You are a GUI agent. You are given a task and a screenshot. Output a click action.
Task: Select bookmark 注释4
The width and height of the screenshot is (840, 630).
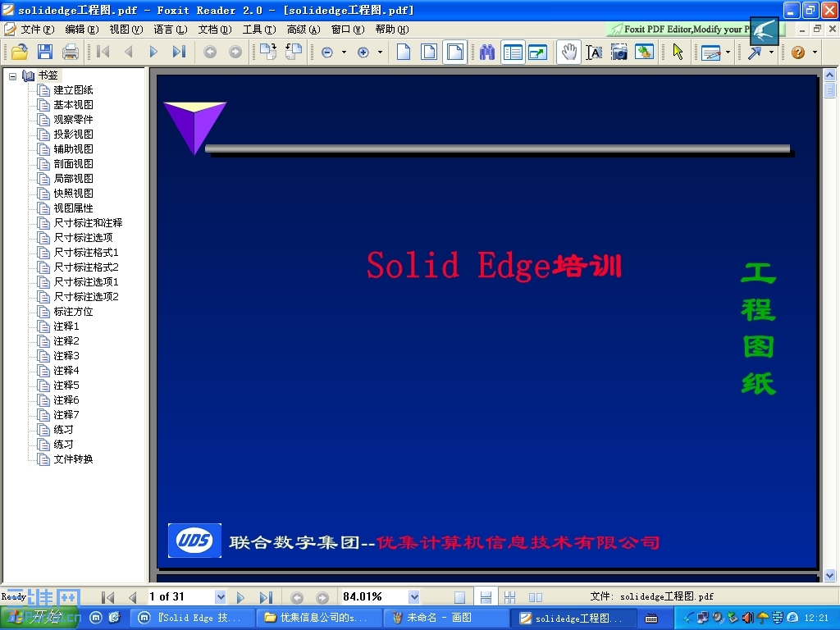point(66,371)
